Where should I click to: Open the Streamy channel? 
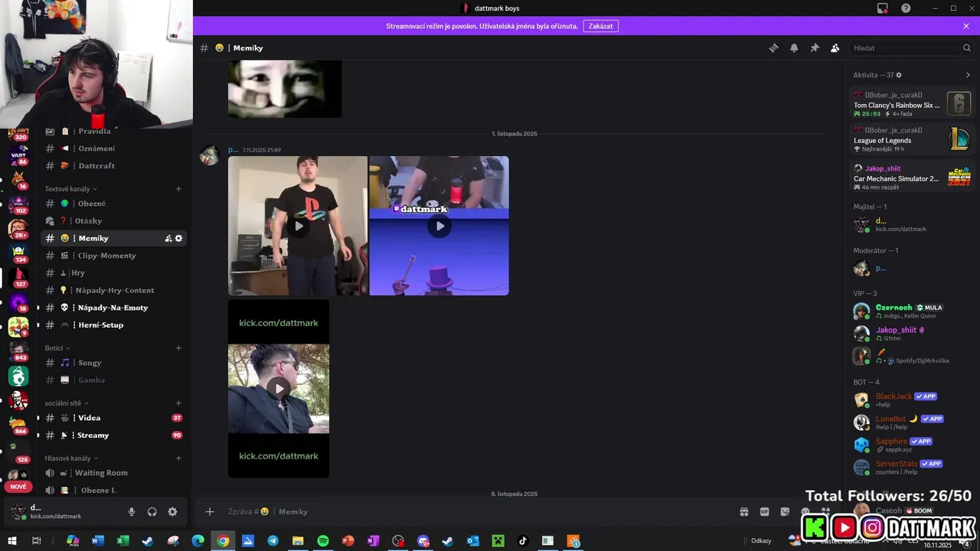[x=113, y=435]
